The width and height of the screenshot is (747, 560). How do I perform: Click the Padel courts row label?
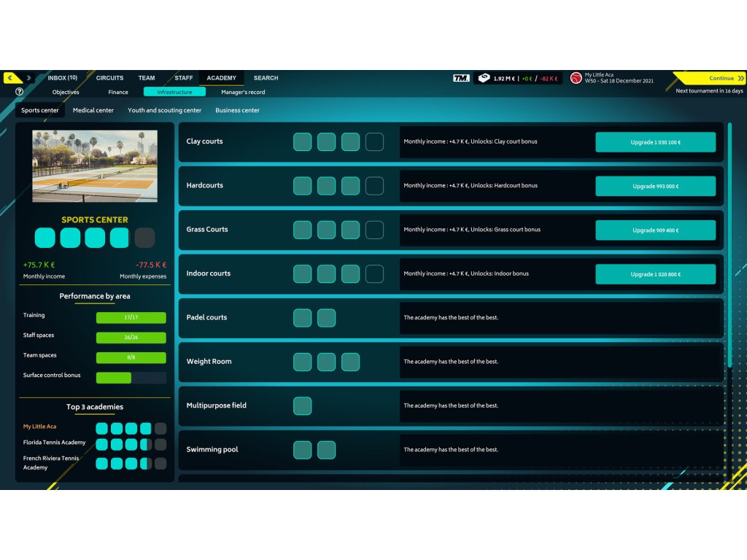click(x=206, y=318)
